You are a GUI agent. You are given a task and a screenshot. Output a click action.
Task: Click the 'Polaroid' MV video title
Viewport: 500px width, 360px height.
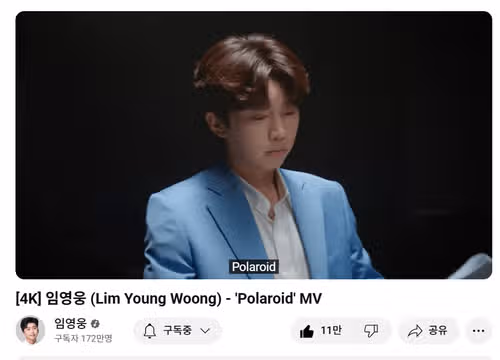[x=168, y=298]
